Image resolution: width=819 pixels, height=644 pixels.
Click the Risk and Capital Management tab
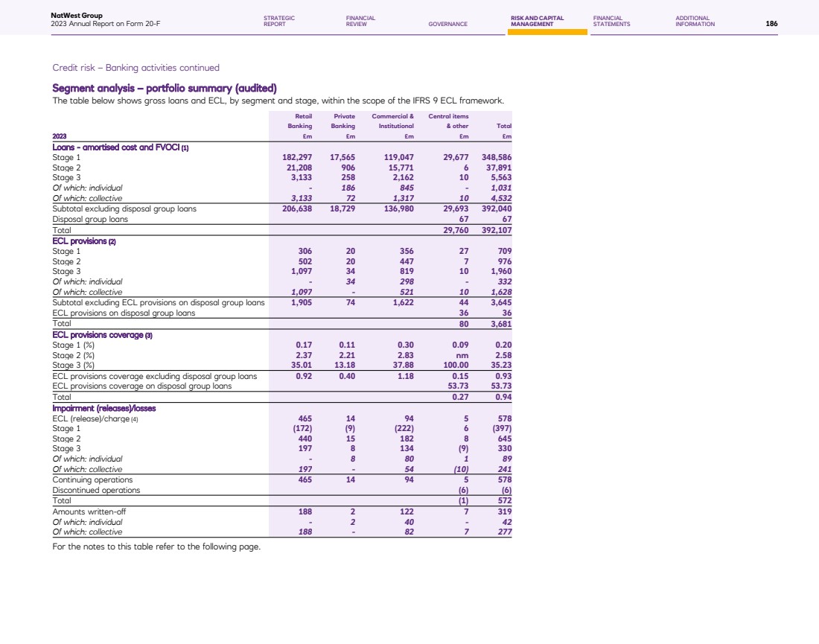537,21
